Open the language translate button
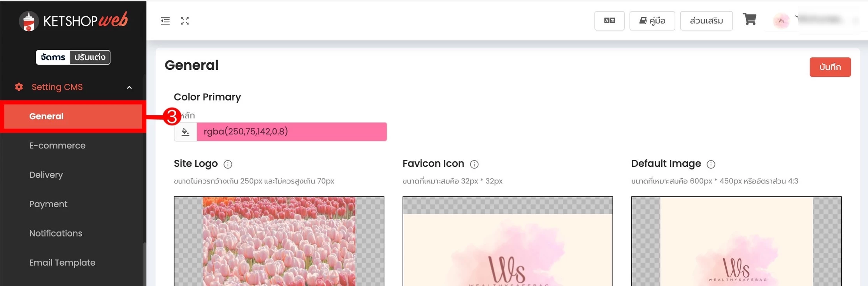The width and height of the screenshot is (868, 286). [609, 21]
